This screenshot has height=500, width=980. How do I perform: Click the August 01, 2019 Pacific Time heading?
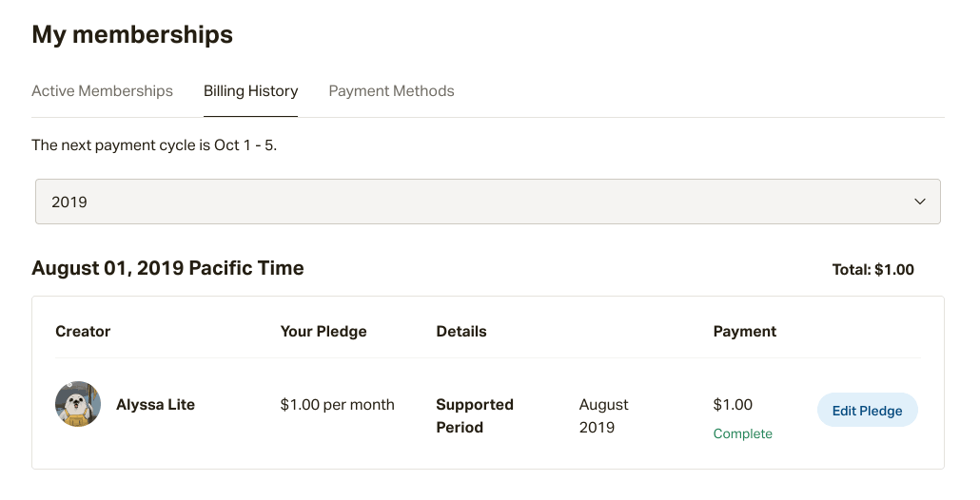(168, 268)
